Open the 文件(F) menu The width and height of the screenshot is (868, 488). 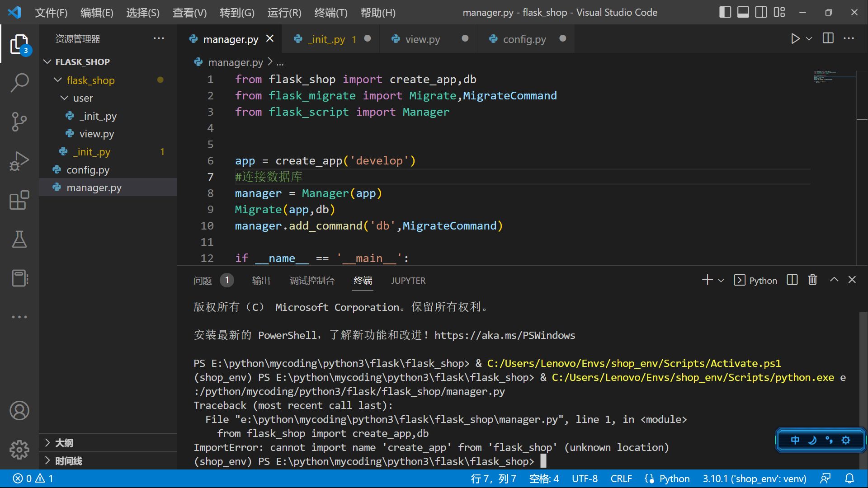[51, 13]
